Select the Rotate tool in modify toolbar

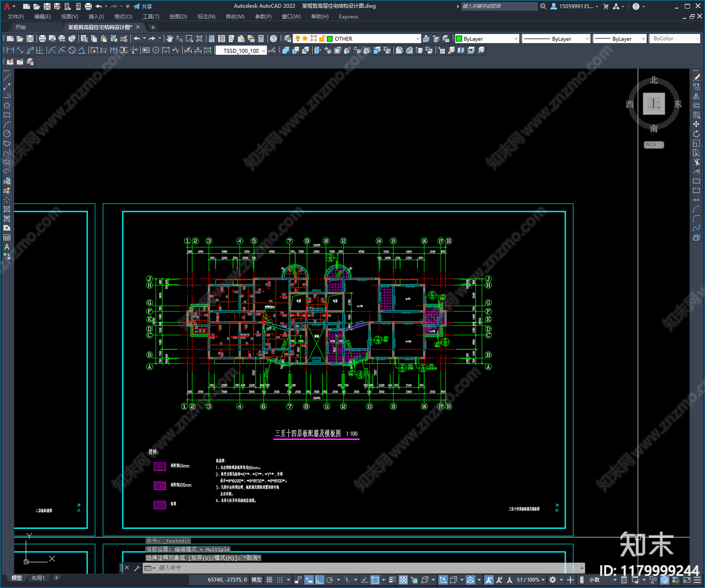pyautogui.click(x=696, y=134)
